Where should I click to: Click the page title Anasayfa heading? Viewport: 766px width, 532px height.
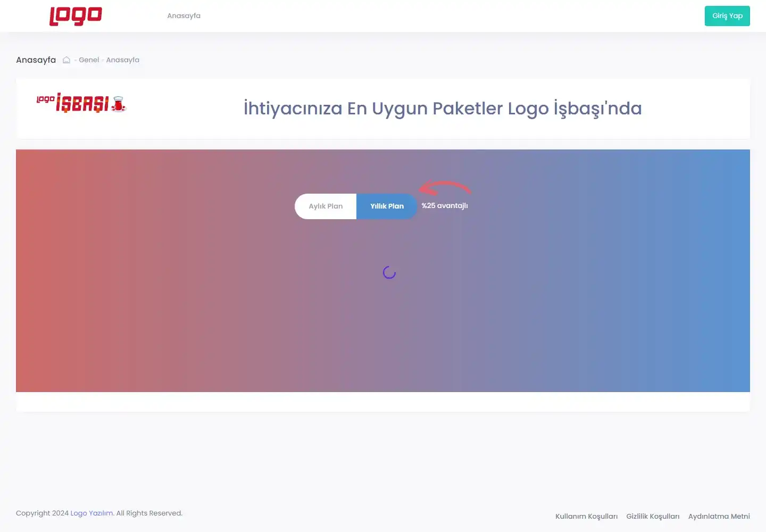[x=36, y=60]
